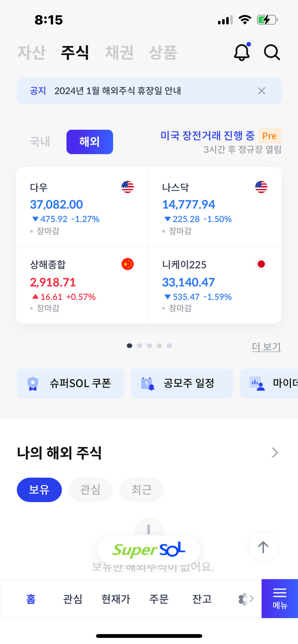The height and width of the screenshot is (644, 298).
Task: Switch market toggle to 국내
Action: 40,142
